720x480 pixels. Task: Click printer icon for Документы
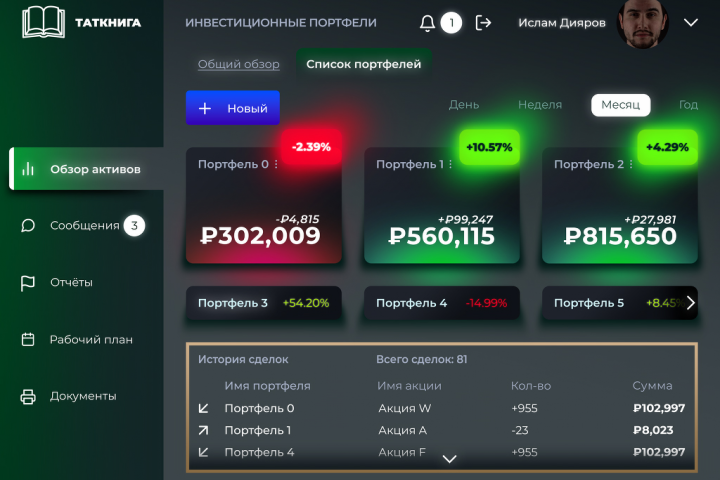point(28,396)
